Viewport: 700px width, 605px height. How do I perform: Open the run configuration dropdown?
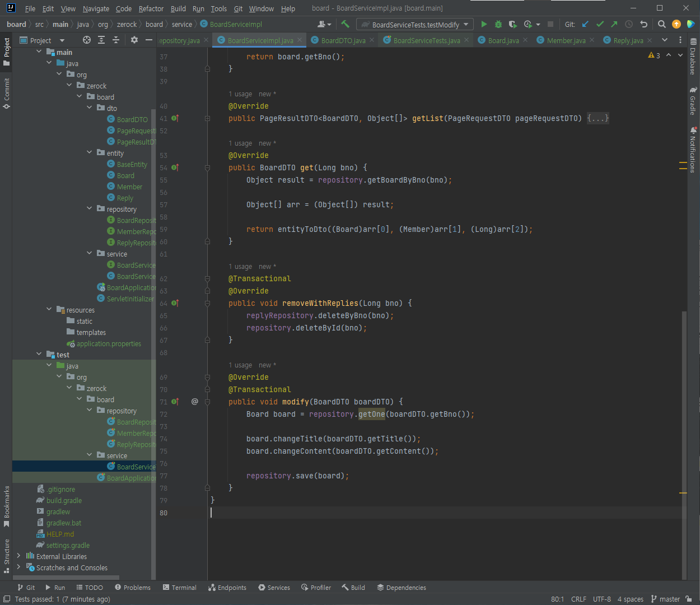pos(414,24)
